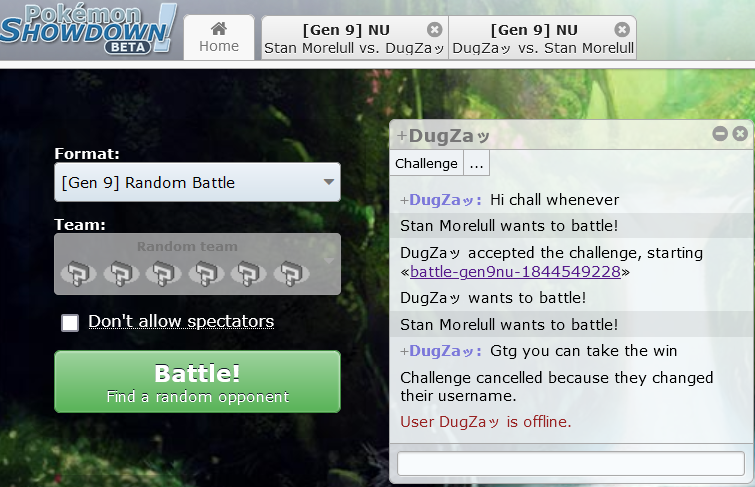Click the last random team question-mark icon
The width and height of the screenshot is (755, 487).
[x=291, y=273]
